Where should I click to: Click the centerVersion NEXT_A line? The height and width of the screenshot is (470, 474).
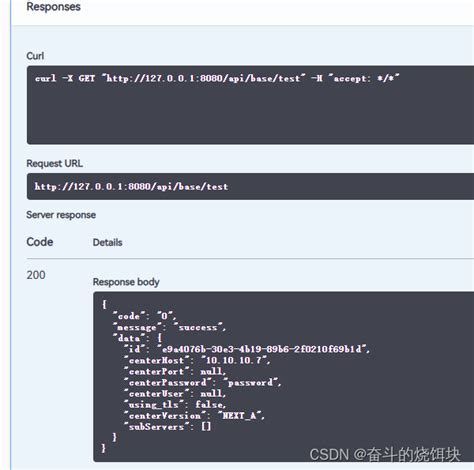(x=194, y=415)
